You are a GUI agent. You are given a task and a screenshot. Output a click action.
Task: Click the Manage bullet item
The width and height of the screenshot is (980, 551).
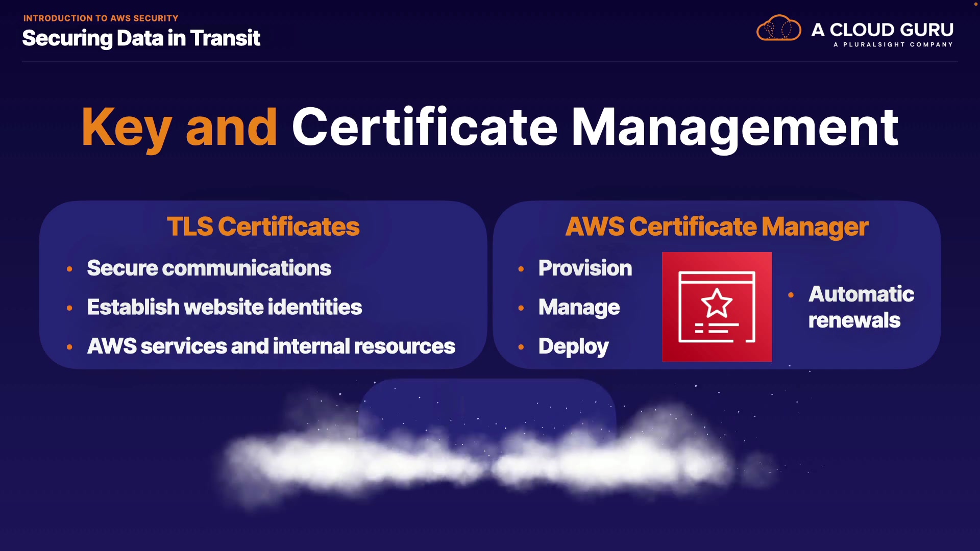click(x=579, y=308)
